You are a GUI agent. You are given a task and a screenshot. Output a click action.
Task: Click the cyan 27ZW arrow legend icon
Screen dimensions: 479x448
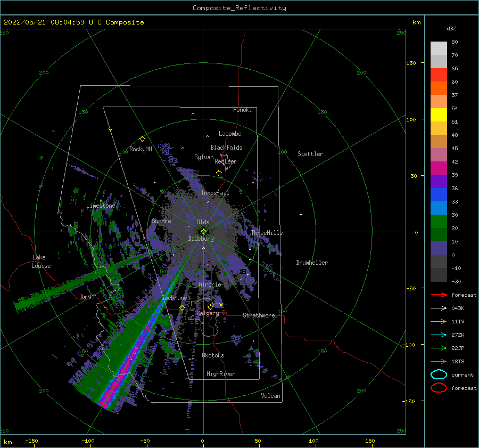[439, 335]
